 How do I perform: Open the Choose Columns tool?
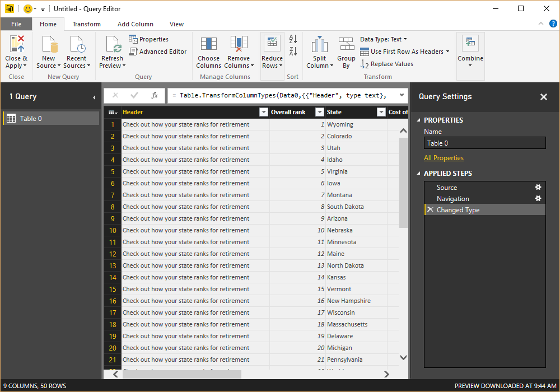pyautogui.click(x=208, y=45)
